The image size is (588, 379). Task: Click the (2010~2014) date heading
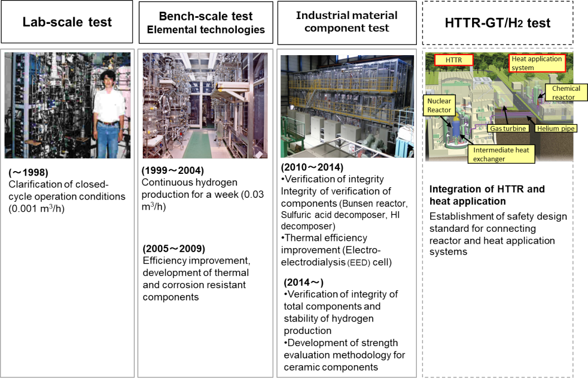point(312,167)
